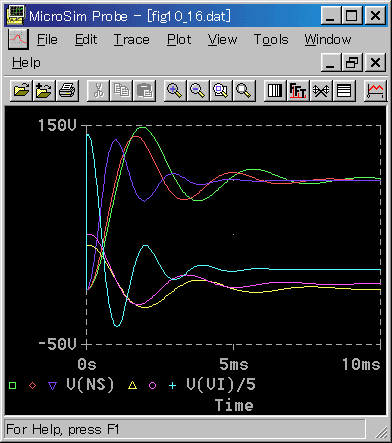Viewport: 392px width, 443px height.
Task: Click the 150V y-axis label
Action: [57, 126]
